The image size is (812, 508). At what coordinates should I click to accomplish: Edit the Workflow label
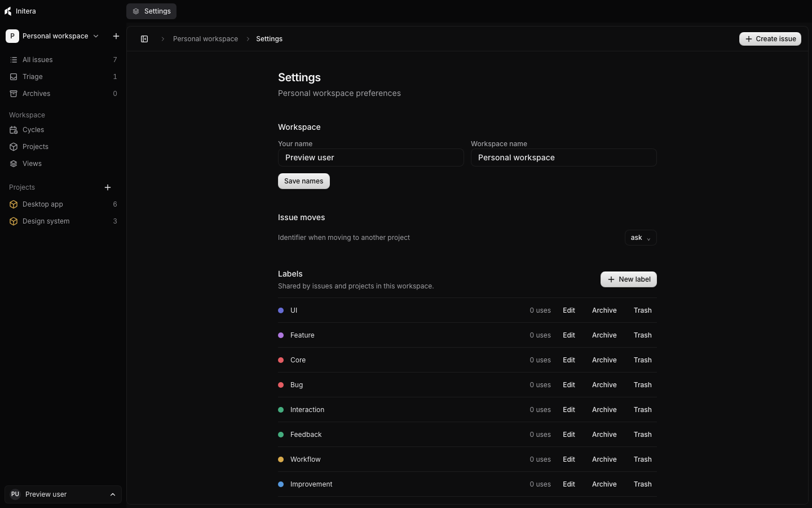tap(569, 459)
